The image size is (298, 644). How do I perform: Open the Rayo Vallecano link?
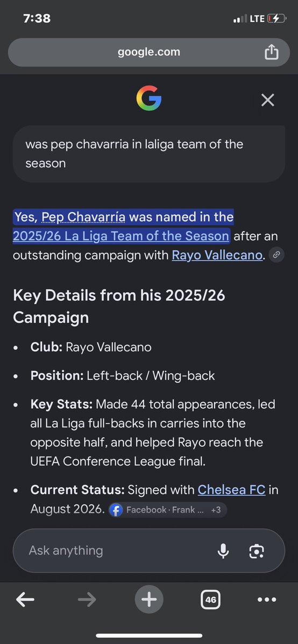tap(217, 255)
